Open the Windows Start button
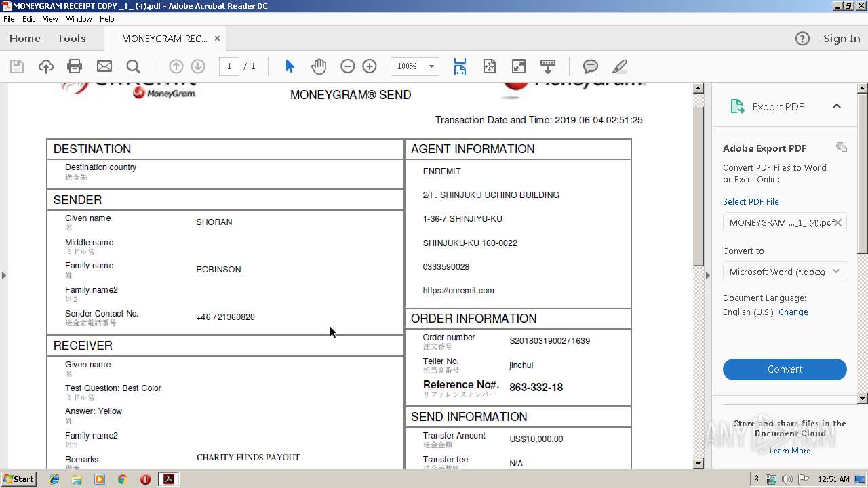 tap(18, 479)
